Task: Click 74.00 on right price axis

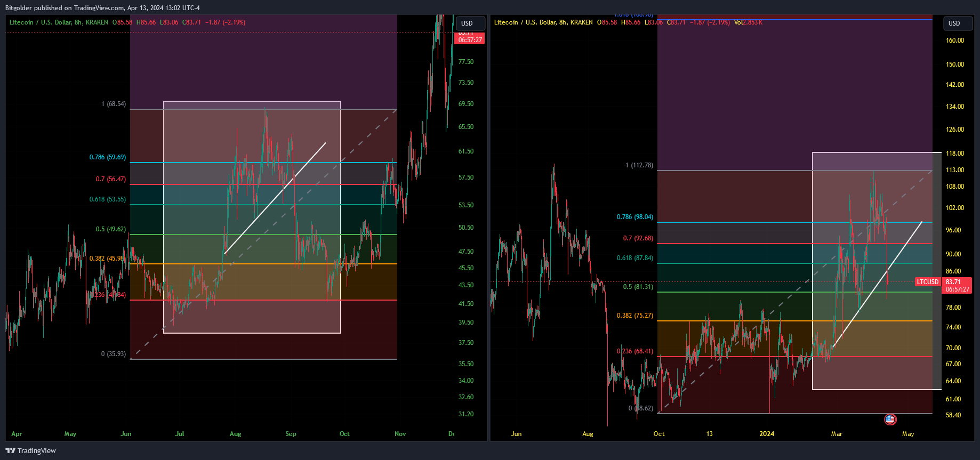Action: [x=953, y=327]
